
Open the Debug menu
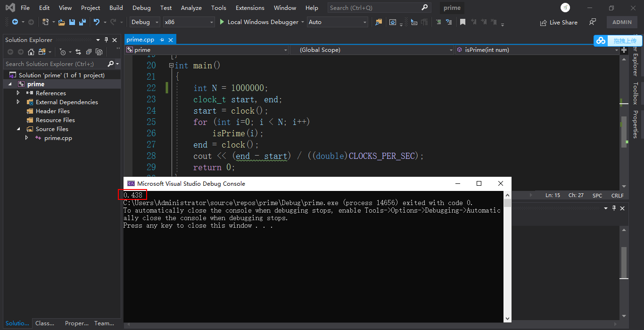click(141, 8)
